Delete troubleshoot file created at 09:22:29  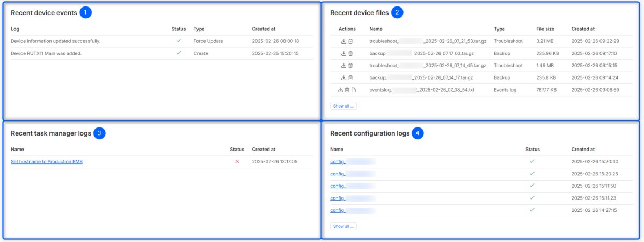(x=350, y=41)
